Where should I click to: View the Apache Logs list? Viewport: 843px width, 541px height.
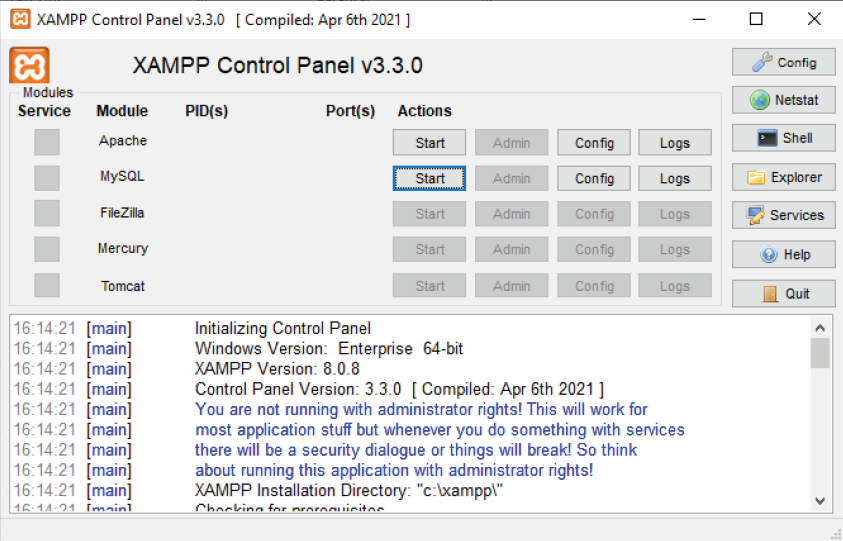click(x=675, y=142)
